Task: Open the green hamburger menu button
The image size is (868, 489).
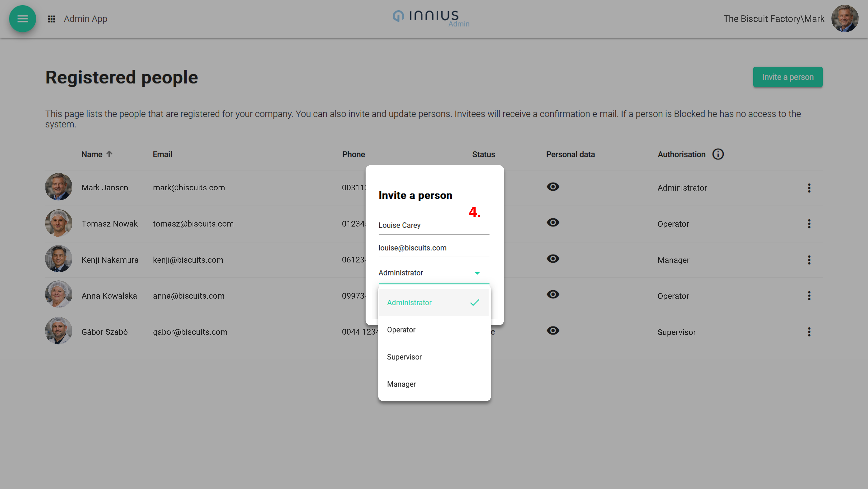Action: click(x=22, y=19)
